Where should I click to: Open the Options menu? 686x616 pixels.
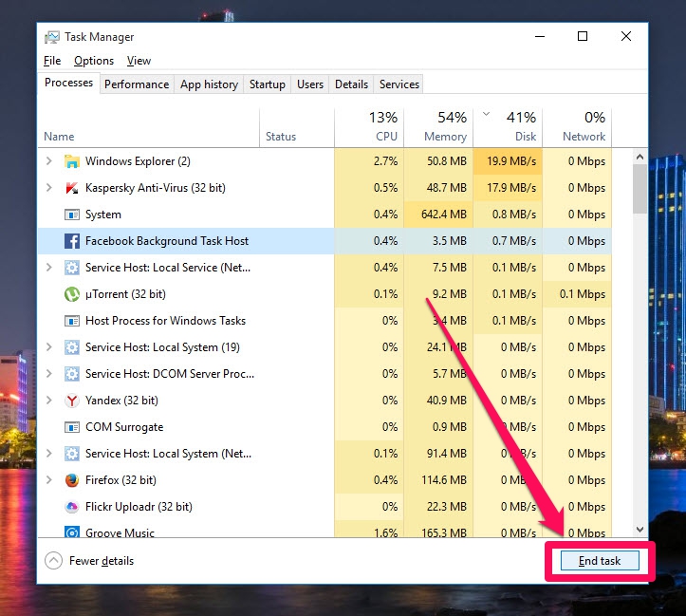click(94, 61)
